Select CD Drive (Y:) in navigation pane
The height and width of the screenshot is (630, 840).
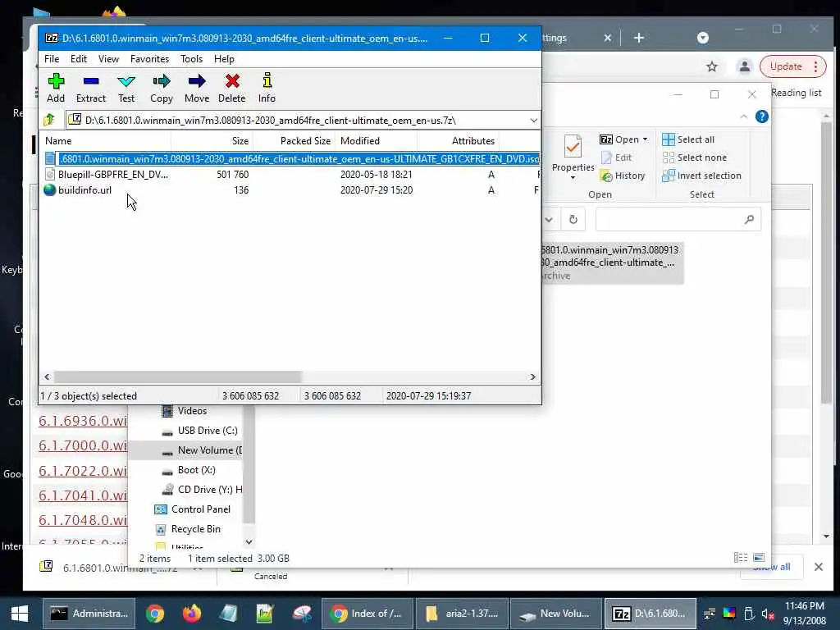coord(202,490)
